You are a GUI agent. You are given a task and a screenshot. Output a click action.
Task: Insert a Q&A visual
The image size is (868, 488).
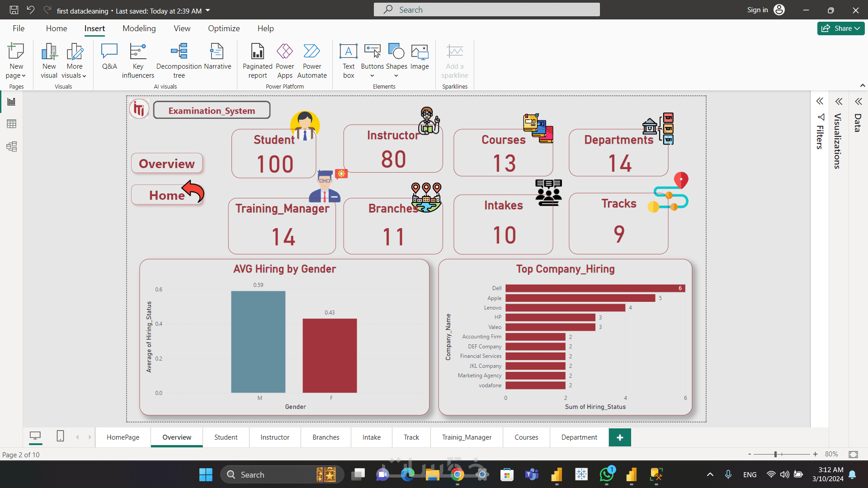109,57
